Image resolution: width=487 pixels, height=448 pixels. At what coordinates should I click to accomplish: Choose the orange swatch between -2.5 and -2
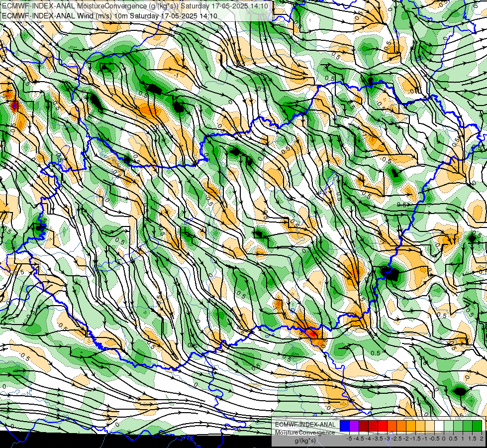tap(401, 426)
